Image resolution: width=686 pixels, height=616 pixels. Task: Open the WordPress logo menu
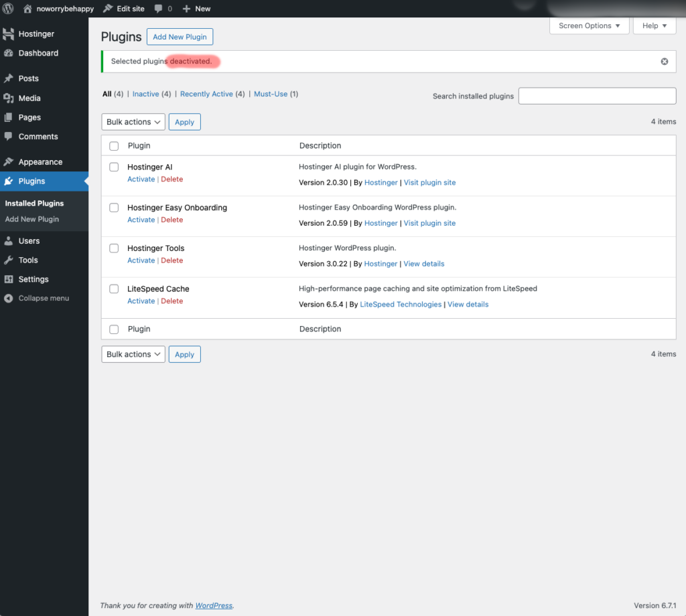(x=8, y=8)
